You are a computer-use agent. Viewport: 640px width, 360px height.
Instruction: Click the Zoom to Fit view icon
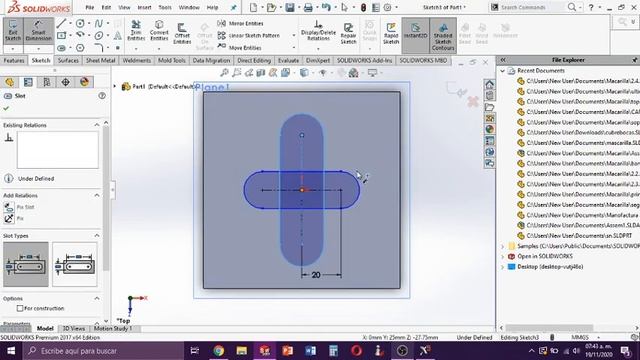pyautogui.click(x=224, y=73)
